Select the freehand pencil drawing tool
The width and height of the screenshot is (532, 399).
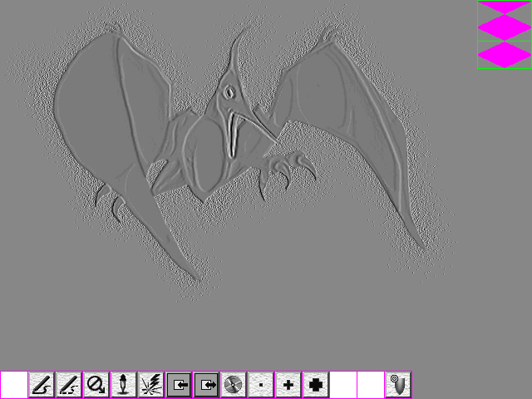tap(42, 385)
